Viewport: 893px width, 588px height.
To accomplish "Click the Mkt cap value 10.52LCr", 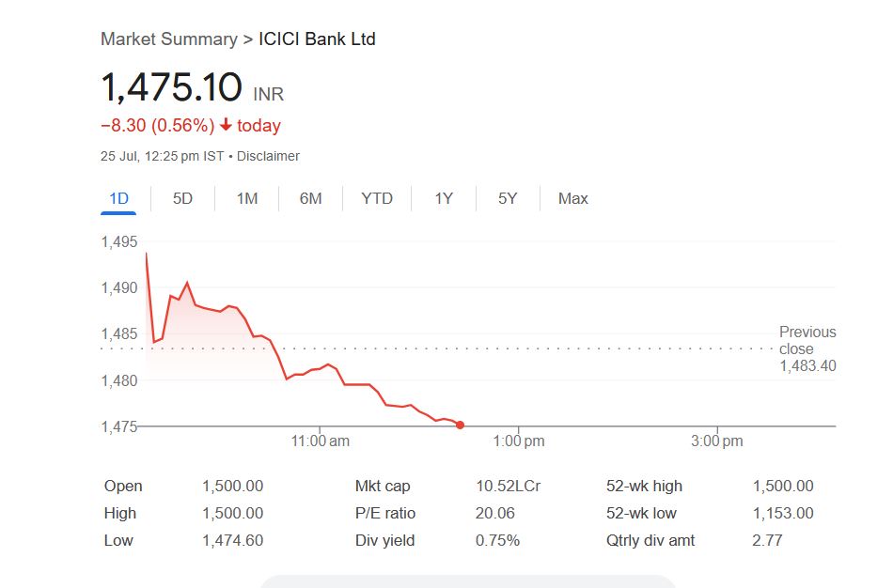I will point(508,487).
